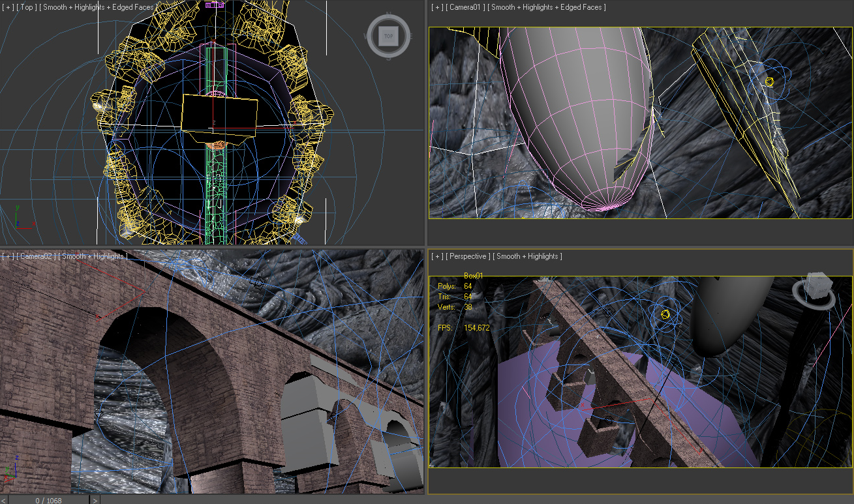Open the [+] menu of Camera02 viewport

click(x=8, y=256)
